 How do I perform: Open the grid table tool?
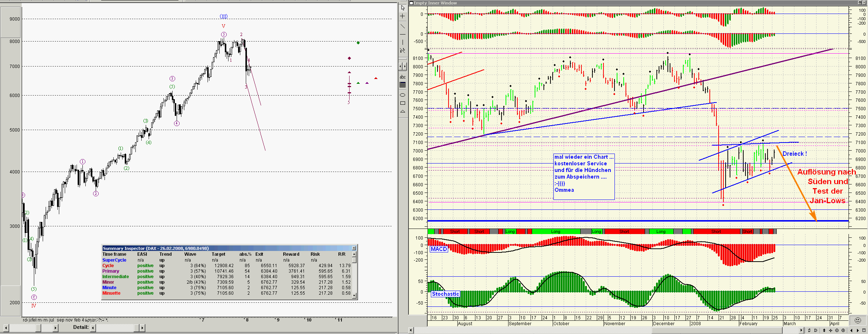point(403,85)
